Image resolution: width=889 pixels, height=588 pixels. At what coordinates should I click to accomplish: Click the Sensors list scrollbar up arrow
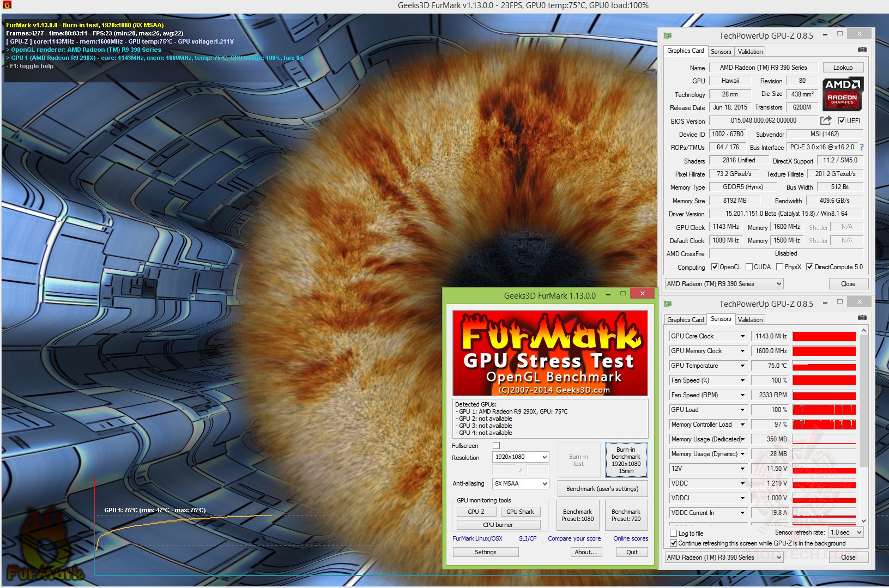click(863, 330)
